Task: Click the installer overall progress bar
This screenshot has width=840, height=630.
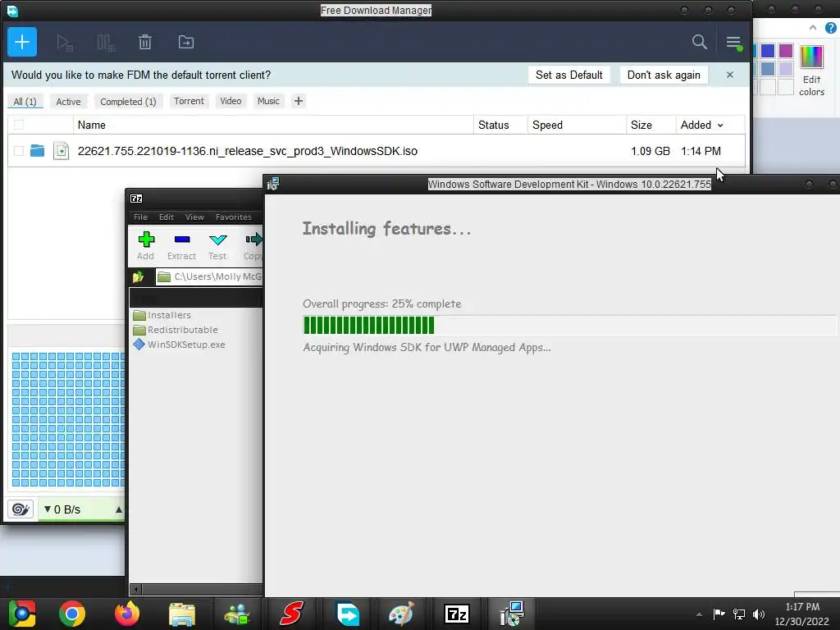Action: point(569,325)
